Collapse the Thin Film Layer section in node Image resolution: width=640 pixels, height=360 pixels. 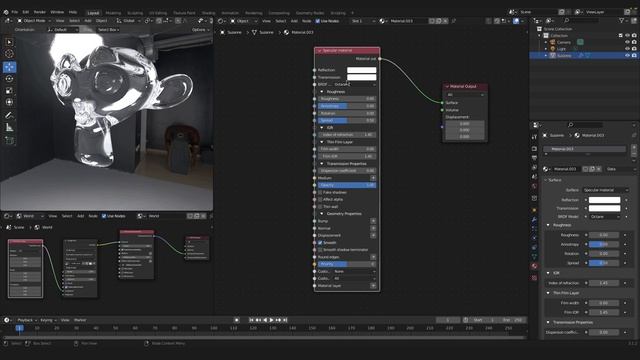click(322, 142)
